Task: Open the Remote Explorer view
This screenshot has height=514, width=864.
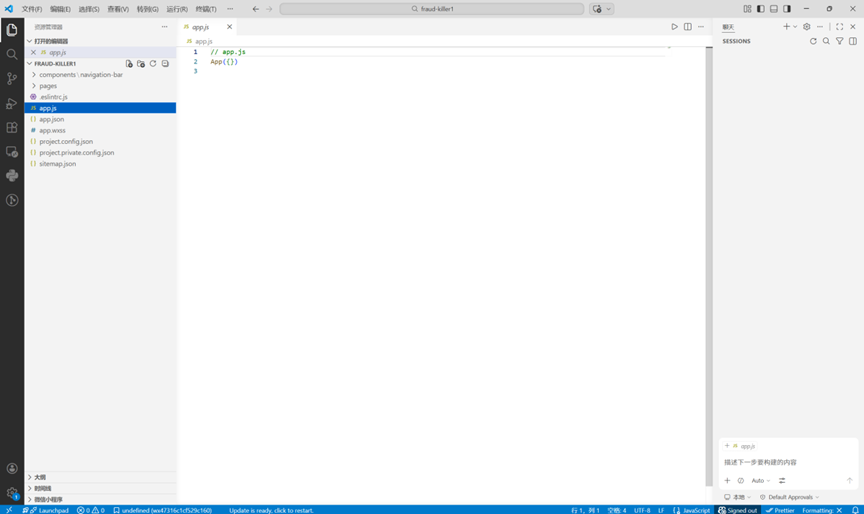Action: tap(12, 152)
